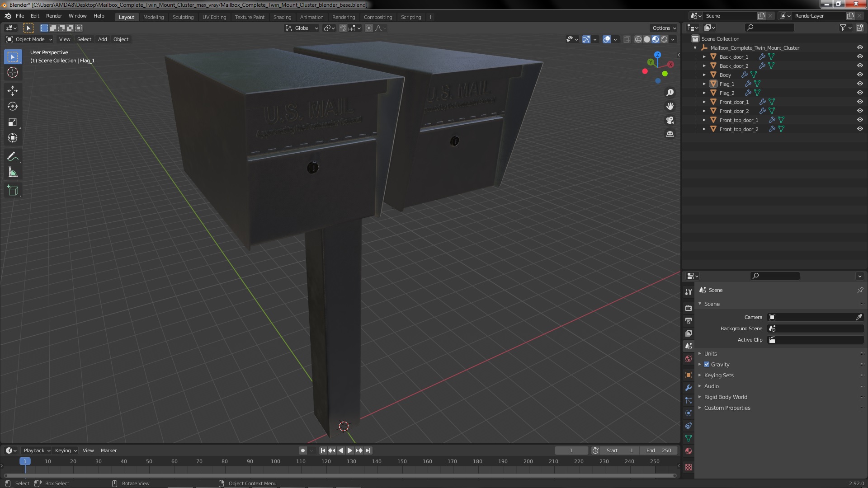Expand the Audio panel

[711, 386]
